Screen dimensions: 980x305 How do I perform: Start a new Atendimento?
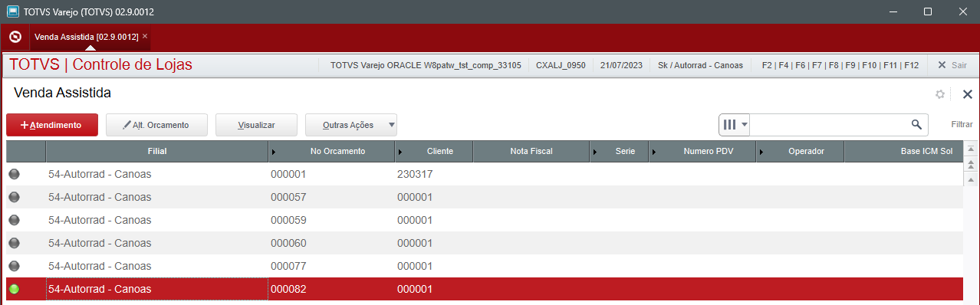pos(52,124)
